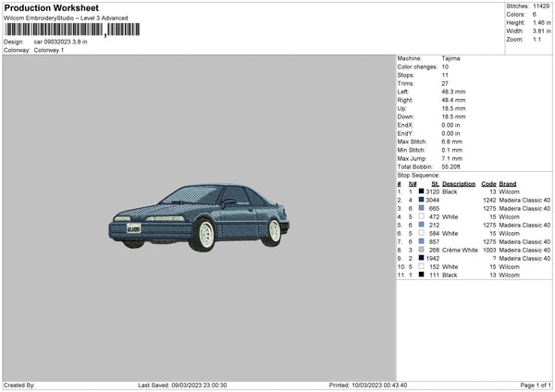The image size is (555, 392).
Task: Click the Stop Sequence heading
Action: (x=418, y=174)
